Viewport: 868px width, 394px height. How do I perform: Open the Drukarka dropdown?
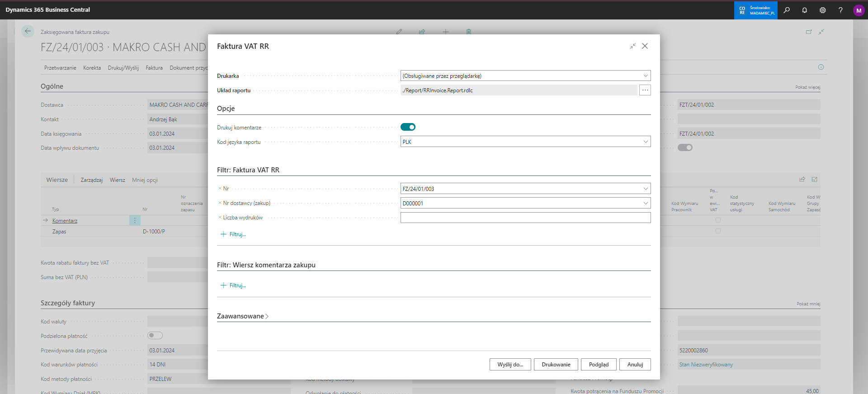pyautogui.click(x=646, y=76)
